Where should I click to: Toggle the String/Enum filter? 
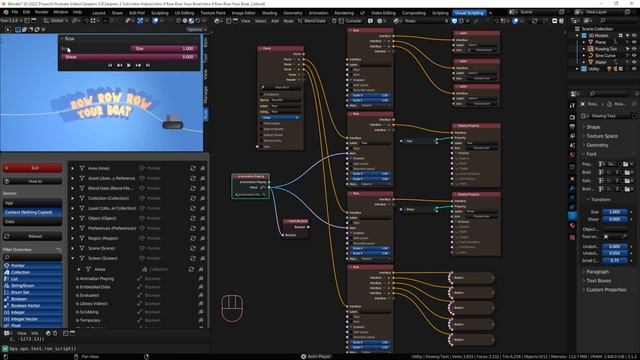click(x=33, y=286)
